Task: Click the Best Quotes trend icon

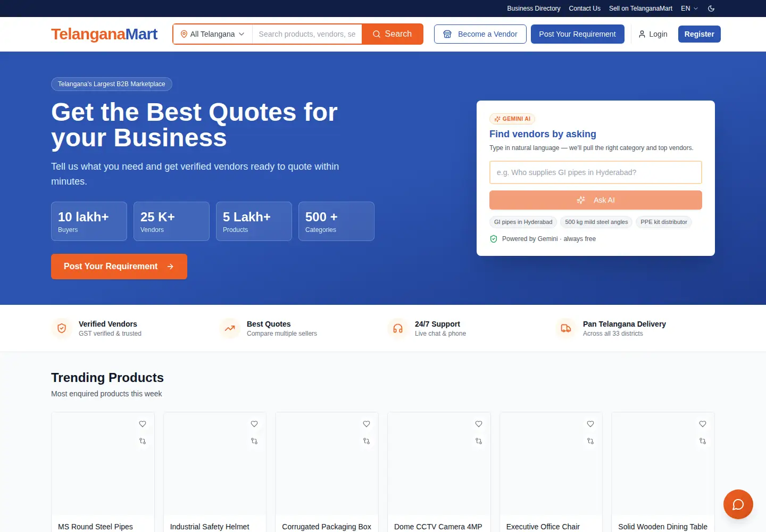Action: pyautogui.click(x=230, y=328)
